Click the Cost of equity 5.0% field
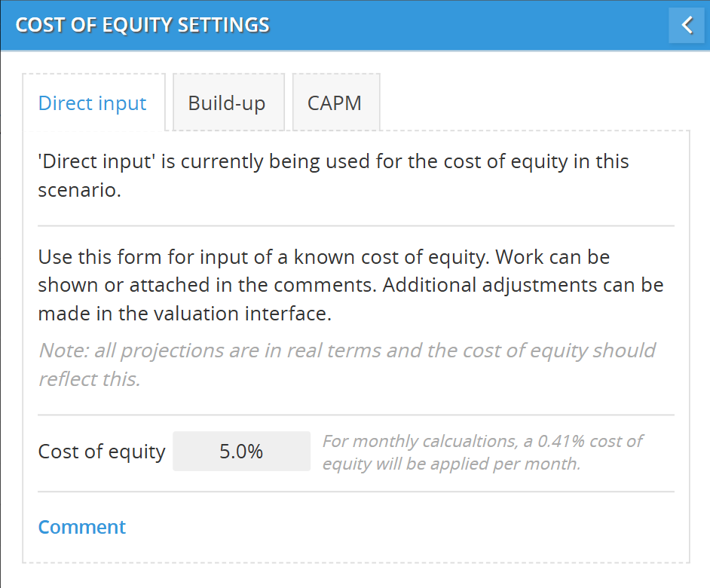The width and height of the screenshot is (710, 588). 241,452
